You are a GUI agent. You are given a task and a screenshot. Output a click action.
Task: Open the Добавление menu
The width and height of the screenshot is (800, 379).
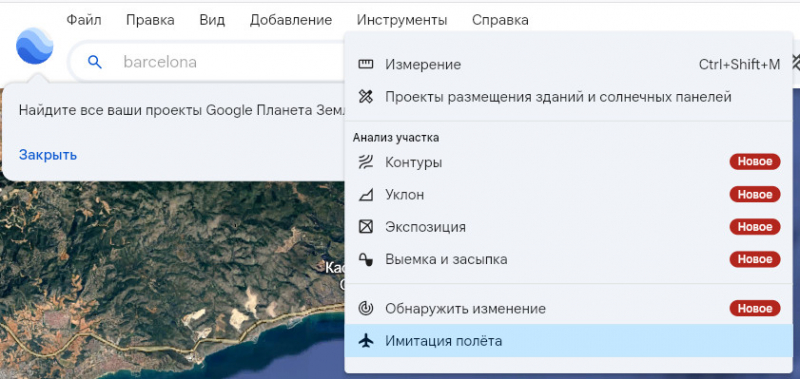291,20
